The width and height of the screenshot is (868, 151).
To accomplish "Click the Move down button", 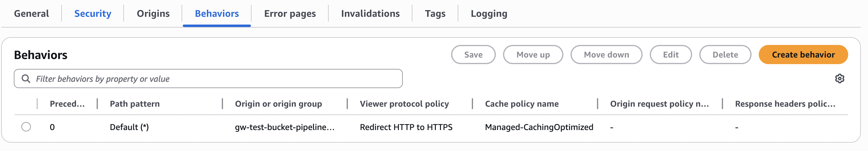I will click(x=606, y=55).
